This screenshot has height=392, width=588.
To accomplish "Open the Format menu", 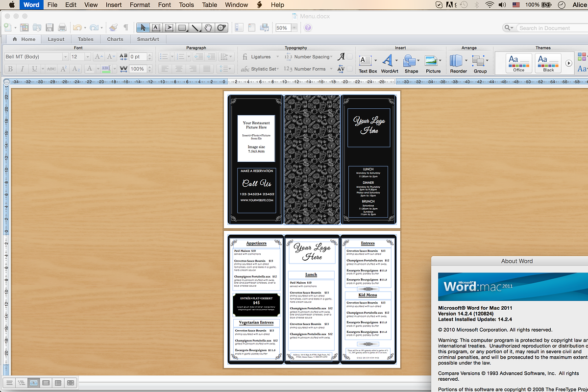I will tap(140, 5).
